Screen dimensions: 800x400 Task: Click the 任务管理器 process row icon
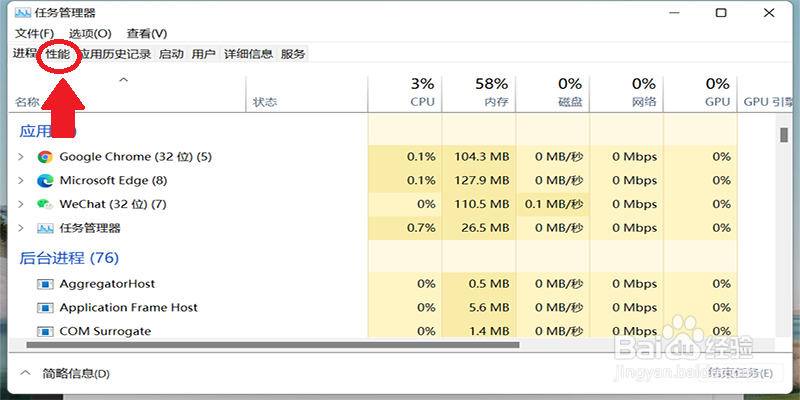[44, 229]
